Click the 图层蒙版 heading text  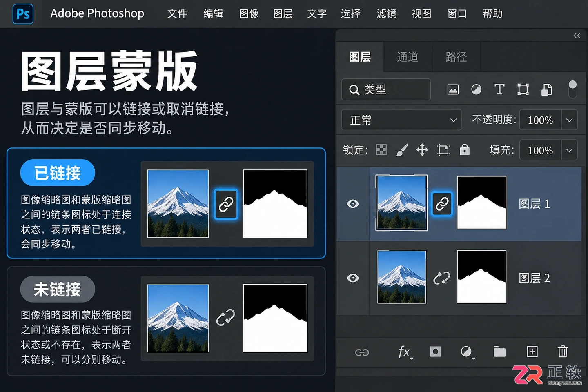109,71
